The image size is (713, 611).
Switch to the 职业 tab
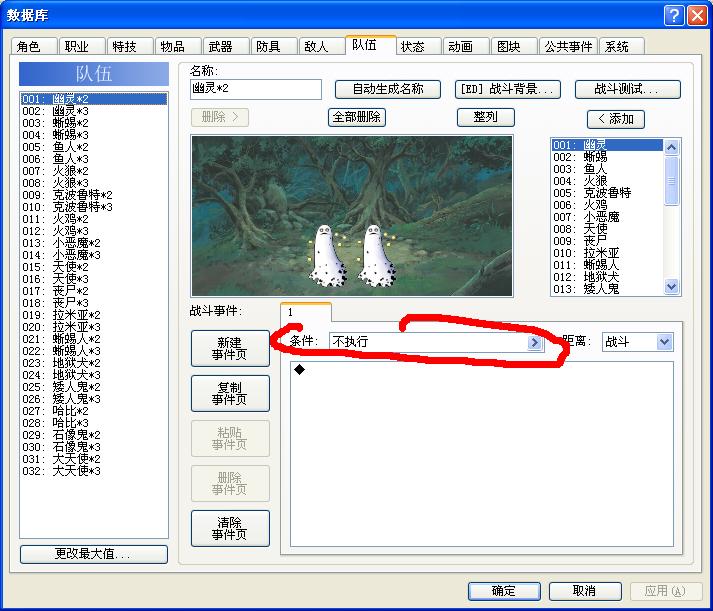tap(81, 46)
